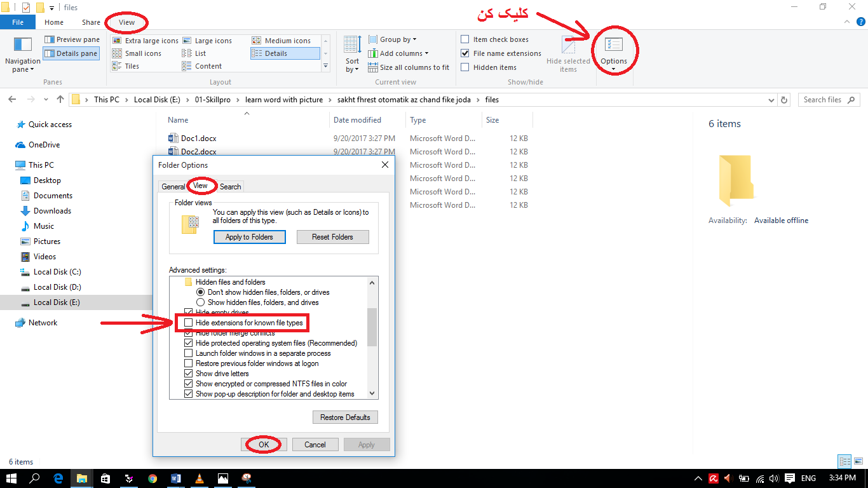Expand the Add columns dropdown
868x488 pixels.
398,53
